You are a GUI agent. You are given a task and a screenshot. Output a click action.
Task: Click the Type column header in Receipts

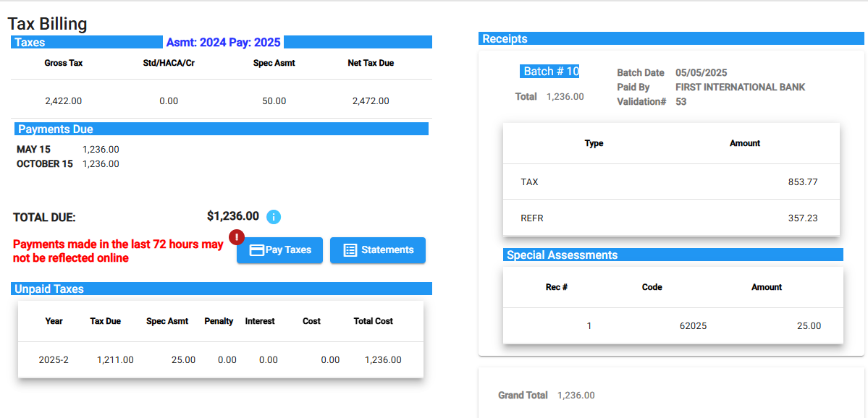point(594,143)
